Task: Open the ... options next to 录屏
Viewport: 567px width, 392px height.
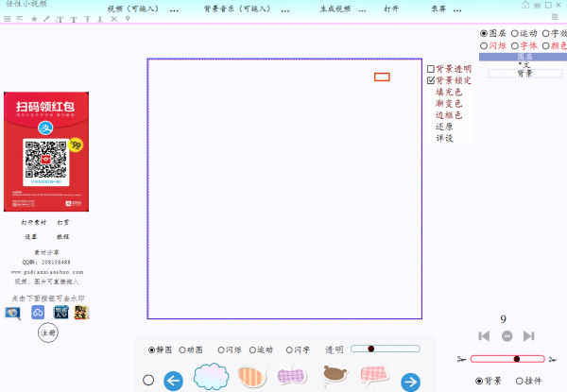Action: coord(457,10)
